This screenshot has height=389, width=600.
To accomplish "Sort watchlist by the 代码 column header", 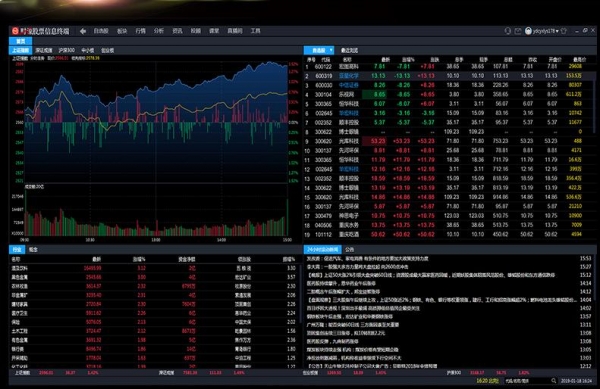I will (325, 60).
